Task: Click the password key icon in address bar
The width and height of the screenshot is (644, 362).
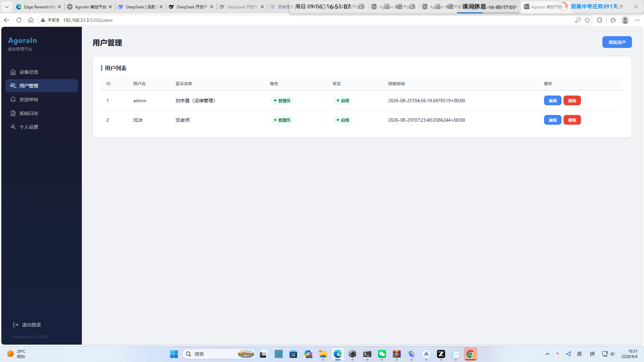Action: coord(578,20)
